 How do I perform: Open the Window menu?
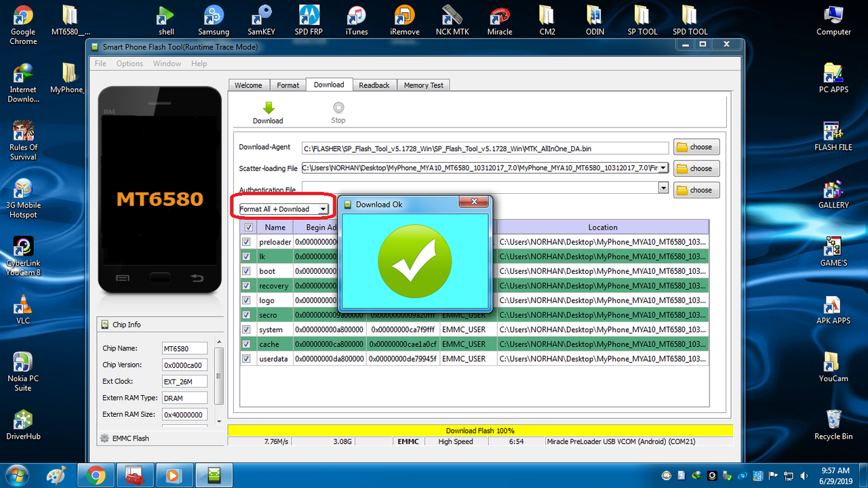(x=167, y=64)
